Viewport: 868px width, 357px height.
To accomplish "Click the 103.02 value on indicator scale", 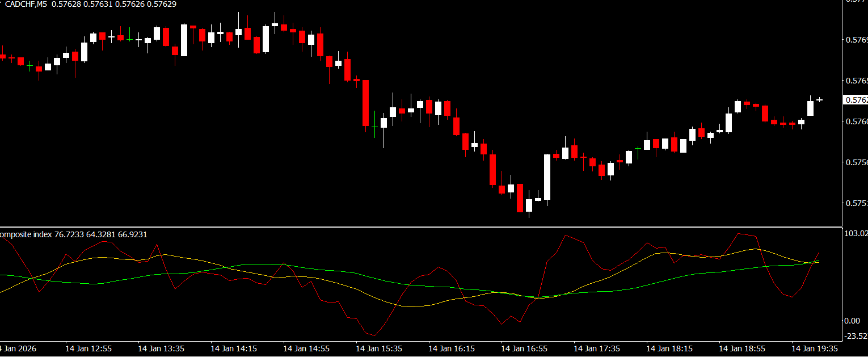I will click(856, 233).
